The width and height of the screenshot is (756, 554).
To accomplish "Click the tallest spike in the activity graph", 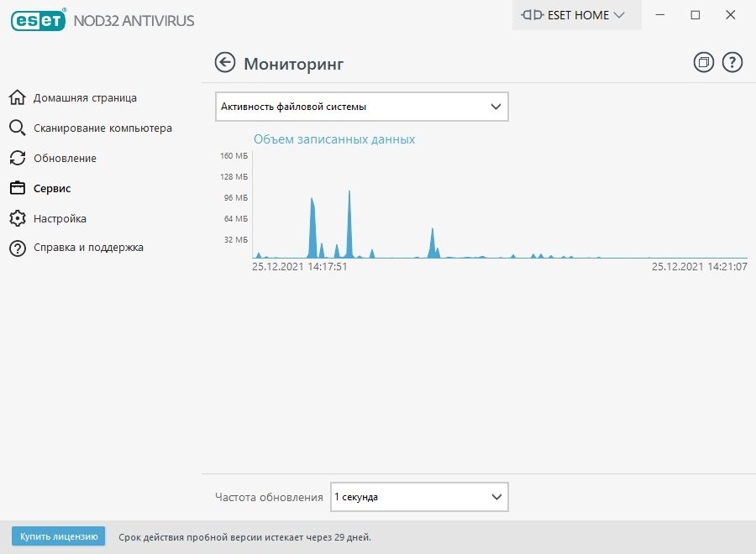I will point(349,224).
